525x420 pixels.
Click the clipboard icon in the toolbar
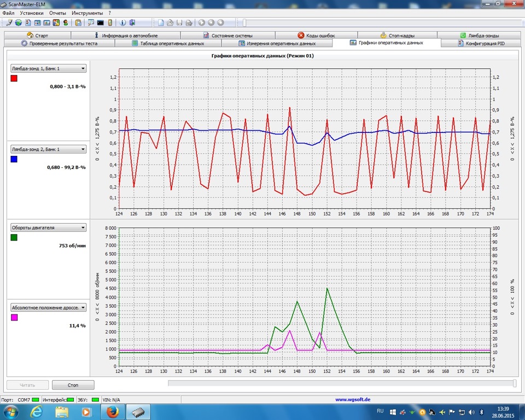tap(78, 22)
